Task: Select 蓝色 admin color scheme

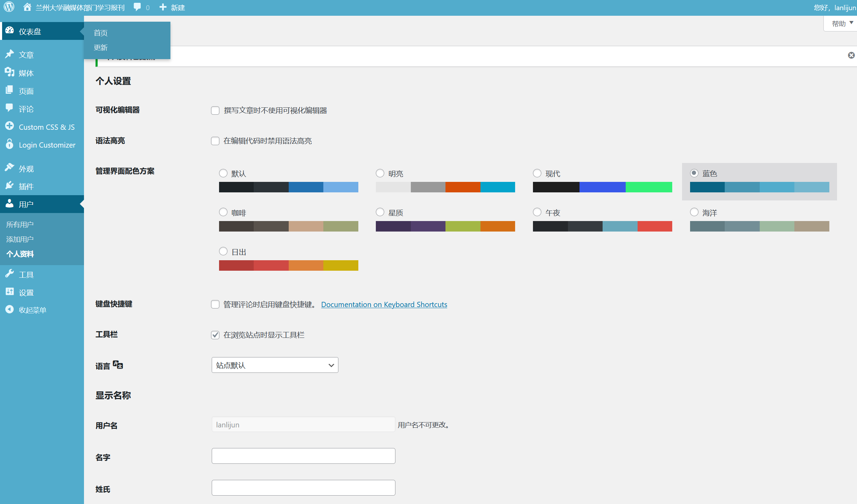Action: pyautogui.click(x=694, y=173)
